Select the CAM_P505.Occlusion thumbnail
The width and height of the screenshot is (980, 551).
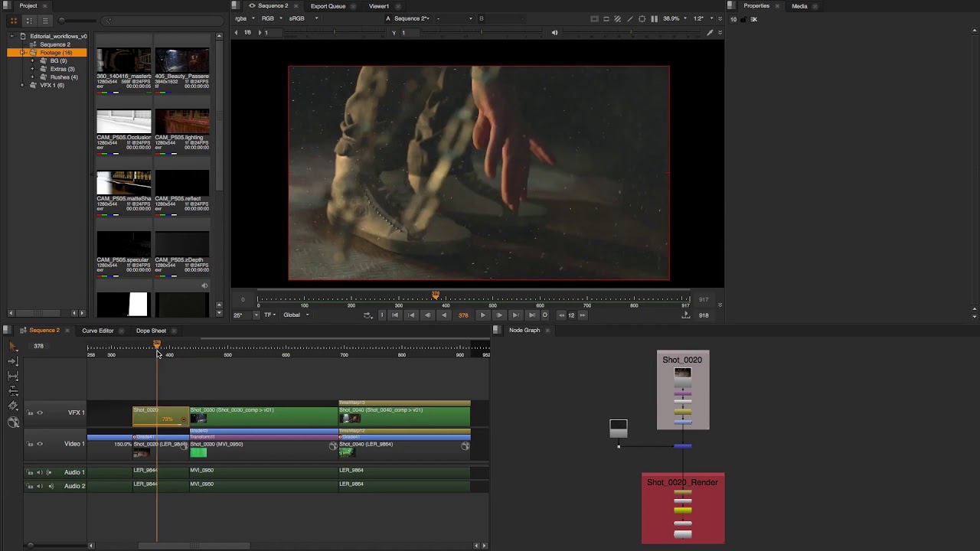point(124,122)
